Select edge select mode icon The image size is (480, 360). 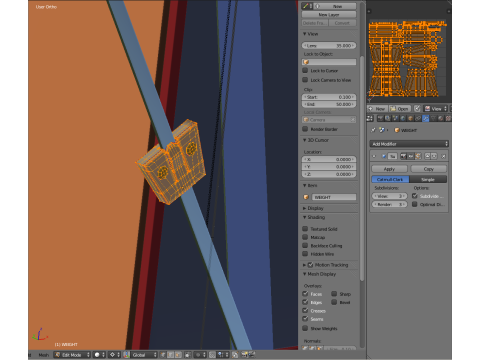[x=170, y=355]
